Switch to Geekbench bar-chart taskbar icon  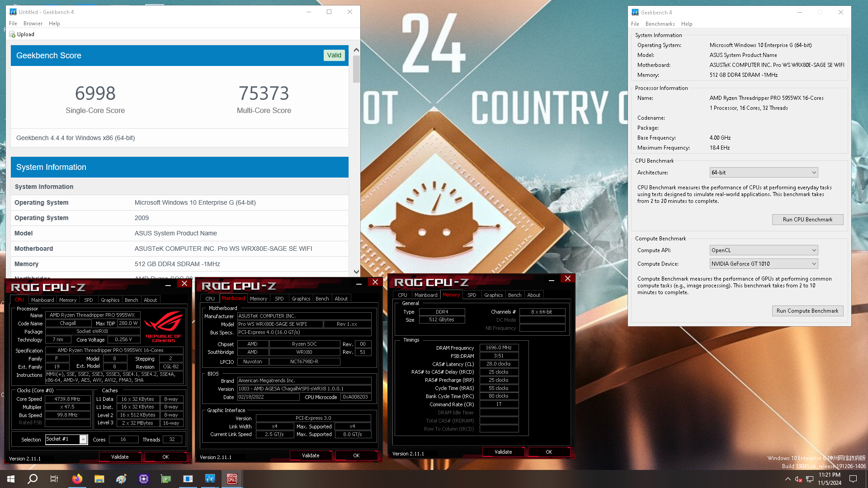point(210,479)
